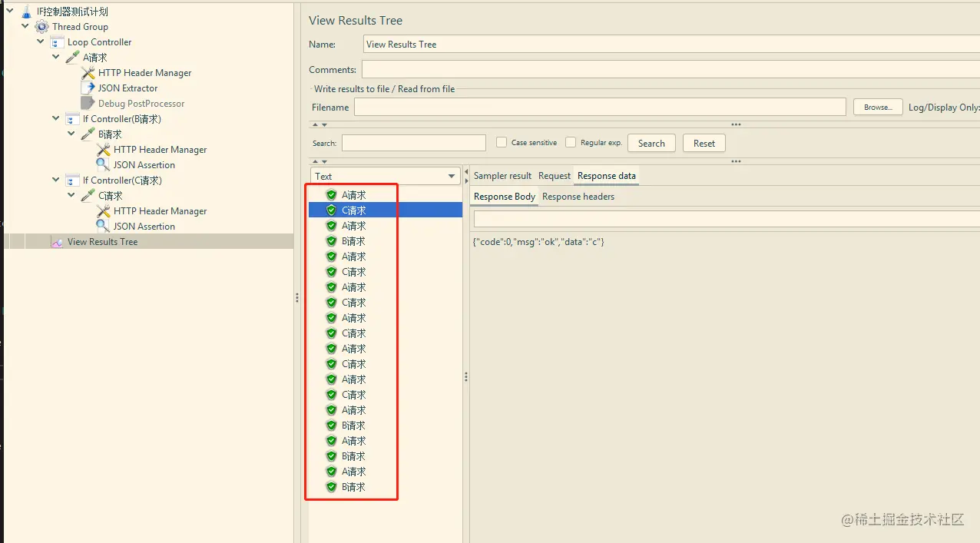The image size is (980, 543).
Task: Collapse the C请求 tree node
Action: click(x=71, y=195)
